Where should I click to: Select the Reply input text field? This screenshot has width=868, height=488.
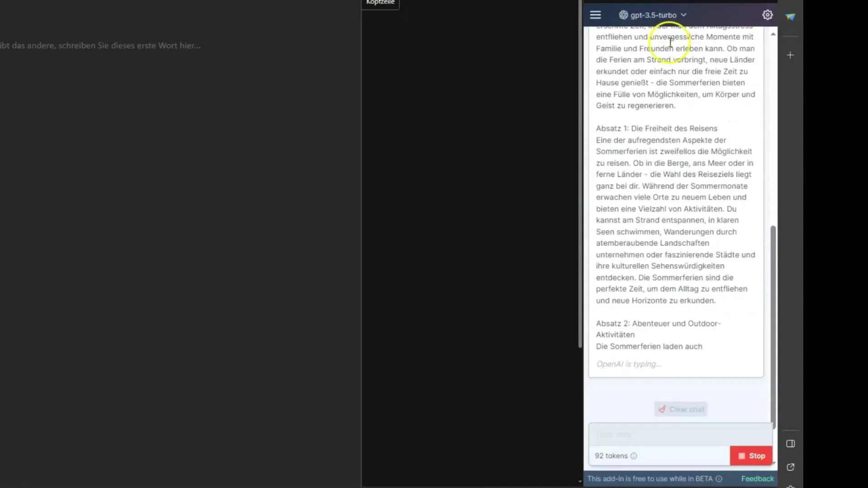coord(679,434)
